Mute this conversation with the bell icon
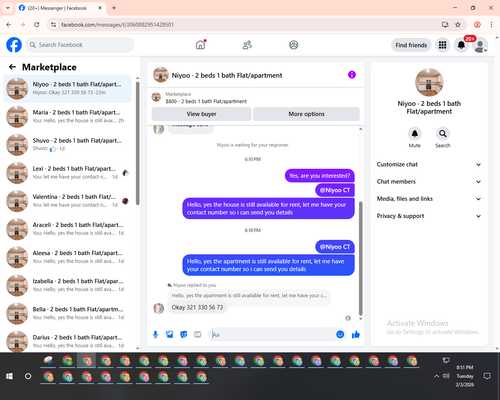The height and width of the screenshot is (400, 500). tap(415, 134)
